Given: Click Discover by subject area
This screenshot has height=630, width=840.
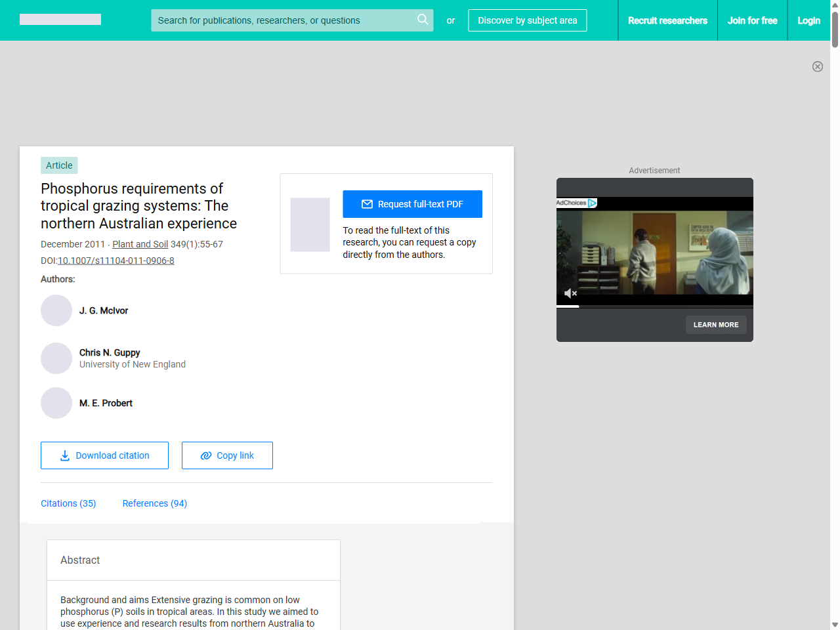Looking at the screenshot, I should point(527,20).
